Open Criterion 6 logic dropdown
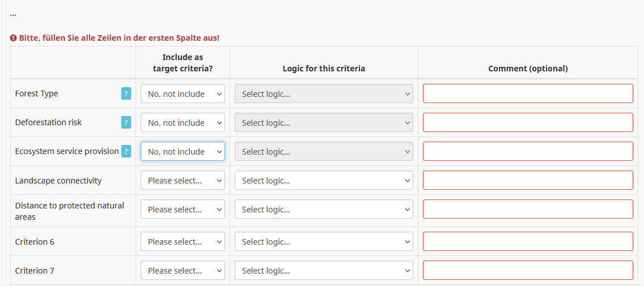Viewport: 644px width, 290px height. (324, 242)
